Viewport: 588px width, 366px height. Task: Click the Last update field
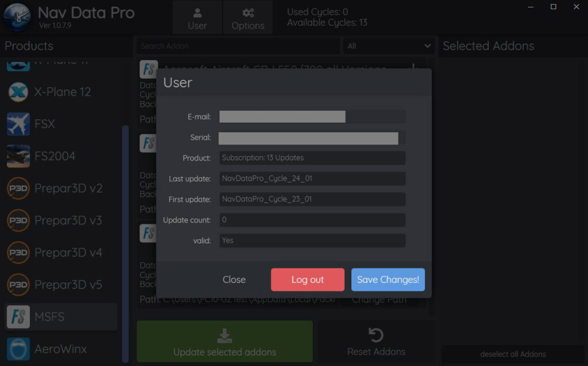pyautogui.click(x=312, y=178)
